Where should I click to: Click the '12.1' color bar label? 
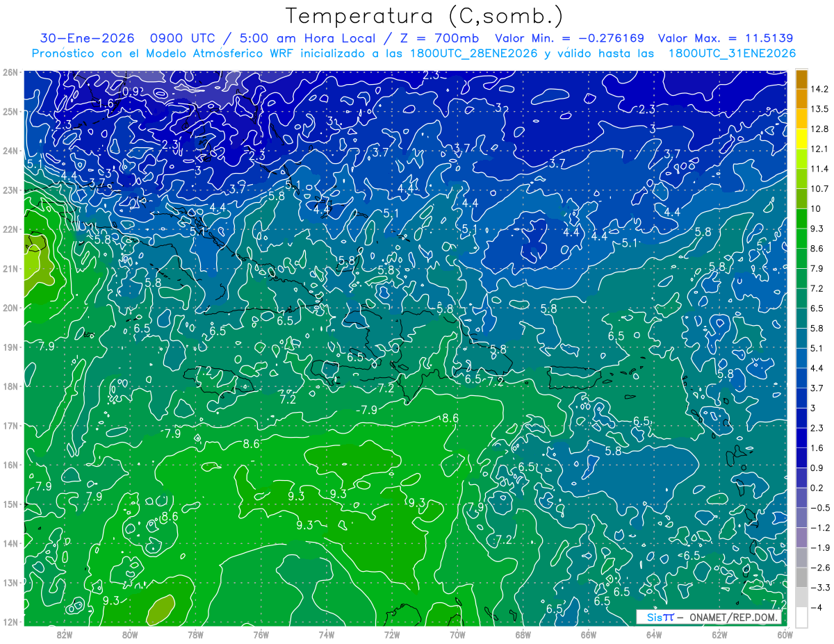pos(819,149)
